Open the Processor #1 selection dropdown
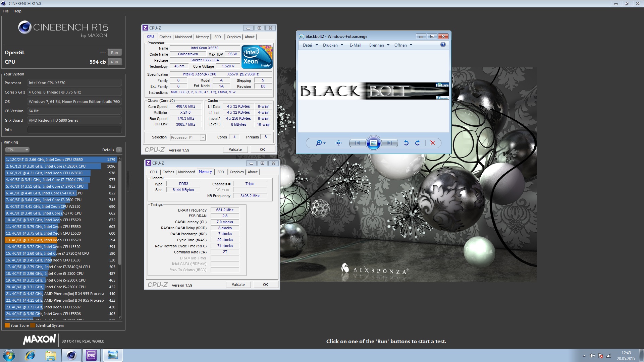Screen dimensions: 644x362 (187, 137)
